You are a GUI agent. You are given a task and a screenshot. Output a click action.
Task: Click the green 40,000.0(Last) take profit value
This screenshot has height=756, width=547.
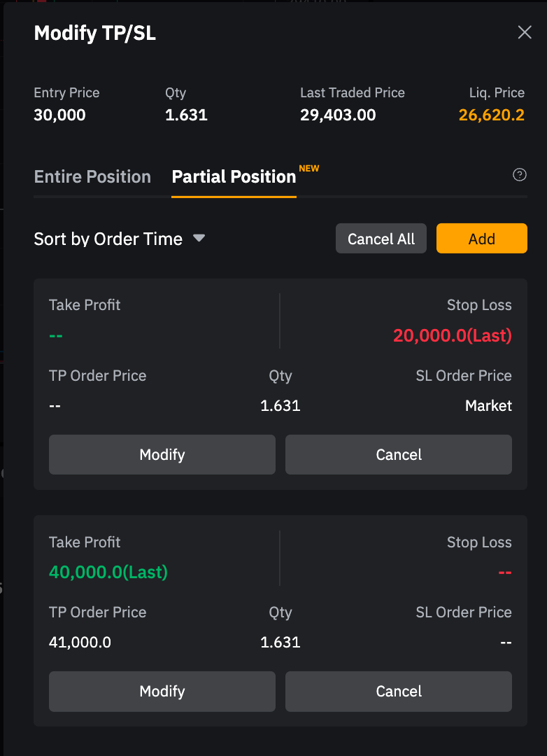click(108, 572)
